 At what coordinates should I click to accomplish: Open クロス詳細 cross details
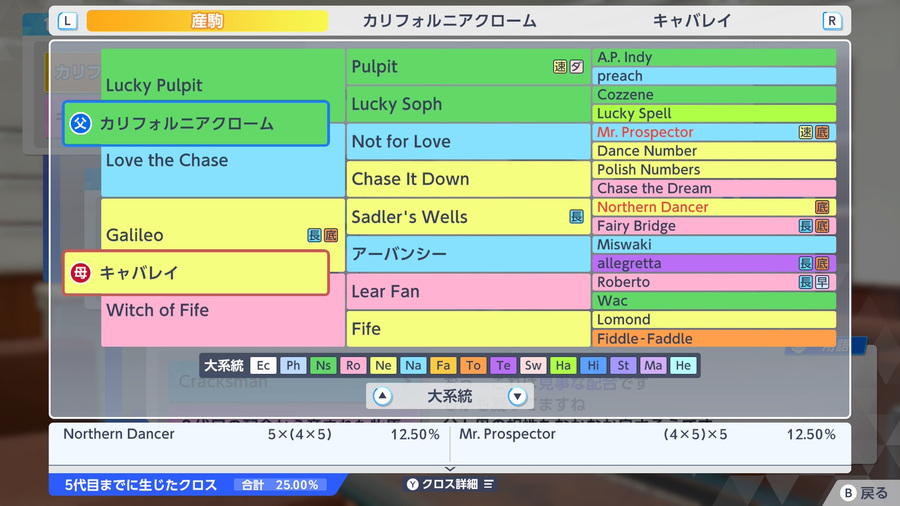pos(451,484)
